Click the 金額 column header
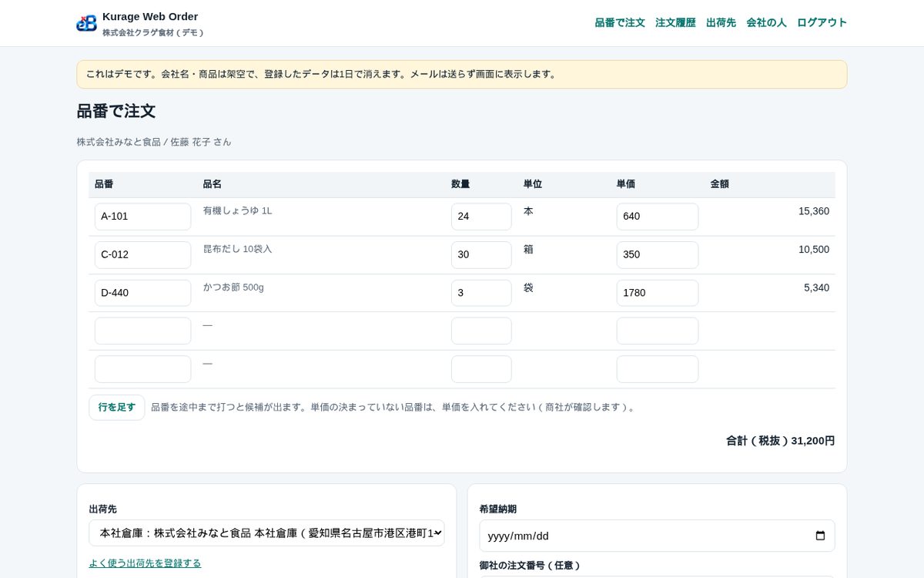The image size is (924, 578). [x=719, y=184]
